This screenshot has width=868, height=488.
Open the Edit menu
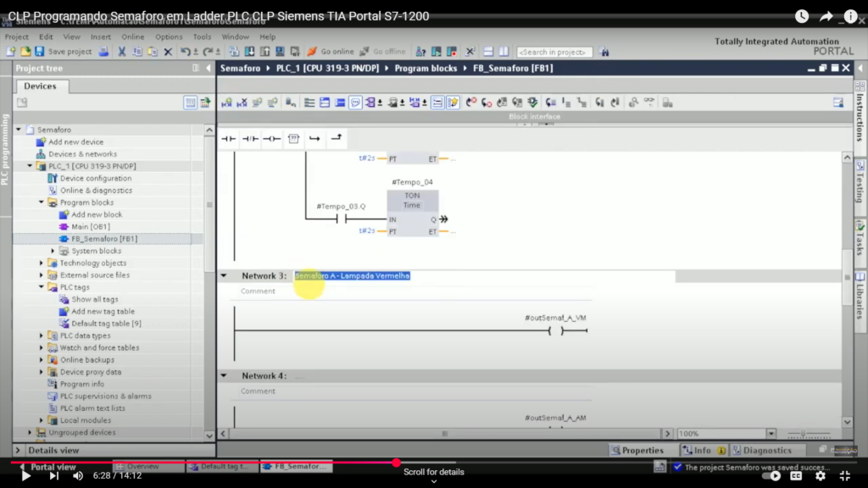(x=46, y=37)
